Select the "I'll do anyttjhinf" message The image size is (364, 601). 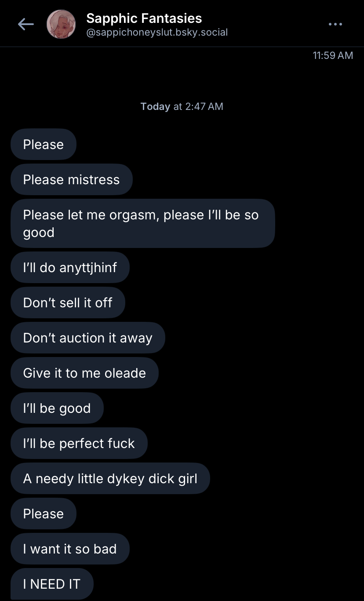pyautogui.click(x=70, y=267)
